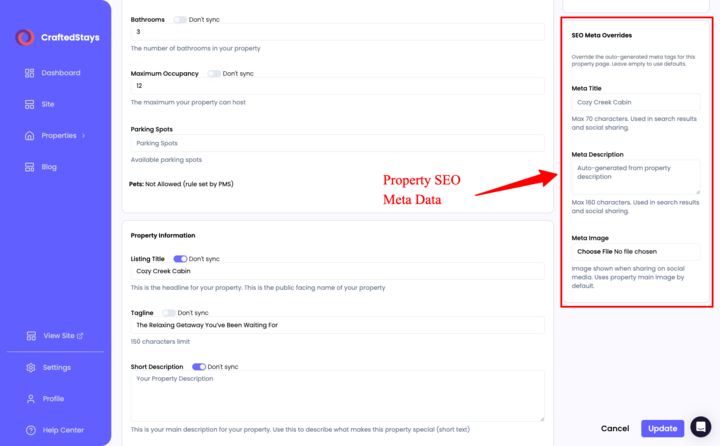Open Settings gear icon
Screen dimensions: 720x446
coord(31,367)
